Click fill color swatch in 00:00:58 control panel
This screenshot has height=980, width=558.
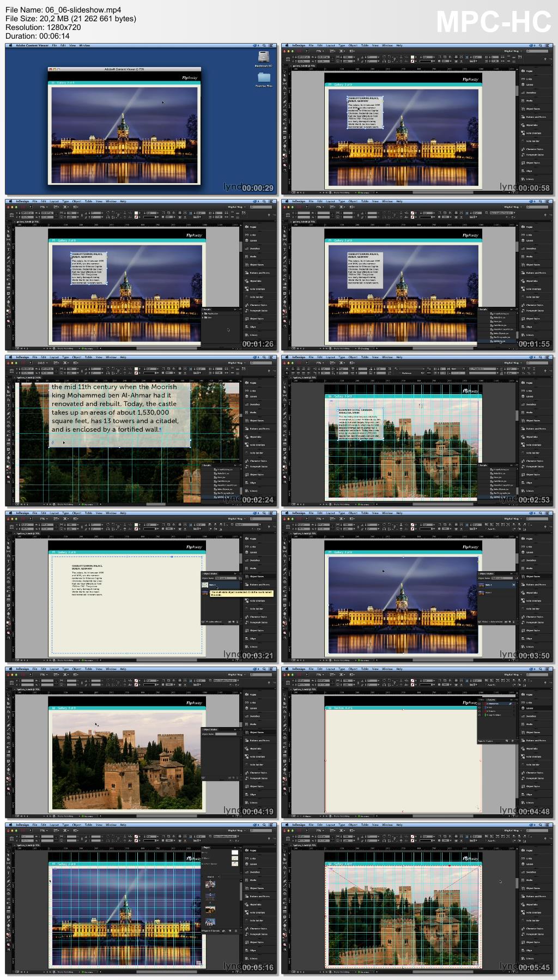click(413, 57)
